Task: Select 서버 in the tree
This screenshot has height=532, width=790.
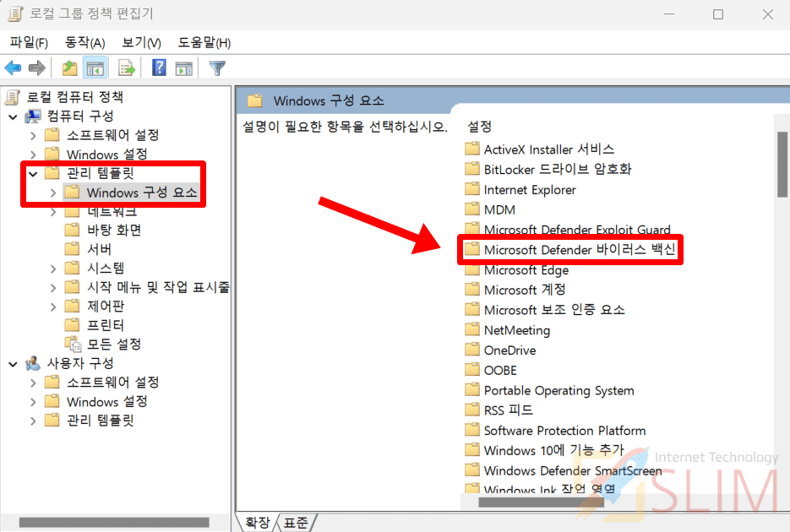Action: 99,250
